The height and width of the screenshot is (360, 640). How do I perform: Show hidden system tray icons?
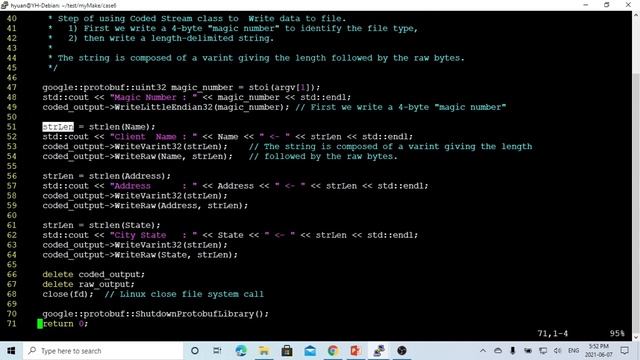point(483,351)
